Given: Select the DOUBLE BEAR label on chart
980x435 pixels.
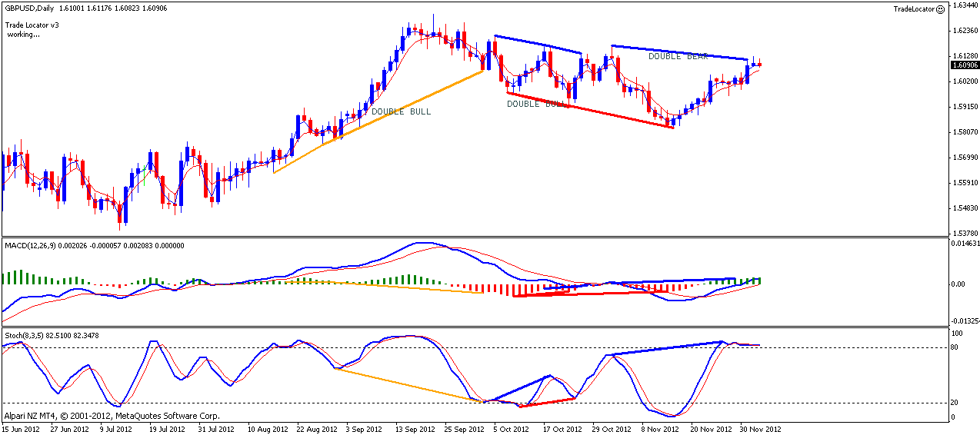Looking at the screenshot, I should 677,56.
